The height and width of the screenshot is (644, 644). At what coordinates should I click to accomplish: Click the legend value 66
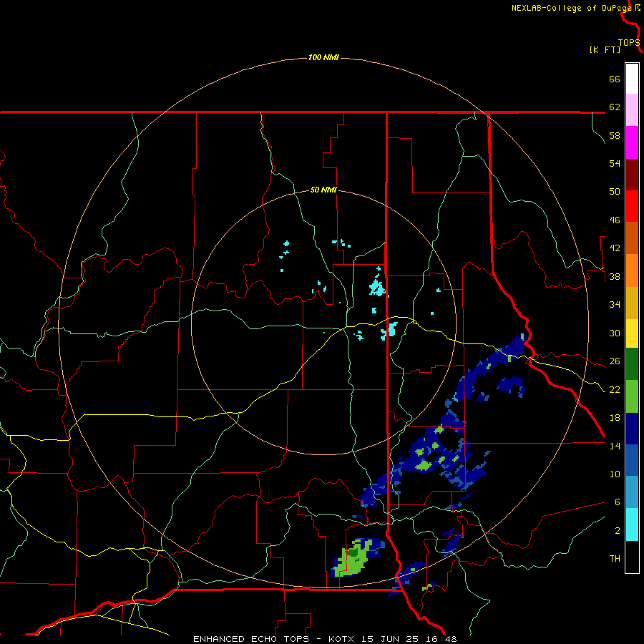[615, 79]
